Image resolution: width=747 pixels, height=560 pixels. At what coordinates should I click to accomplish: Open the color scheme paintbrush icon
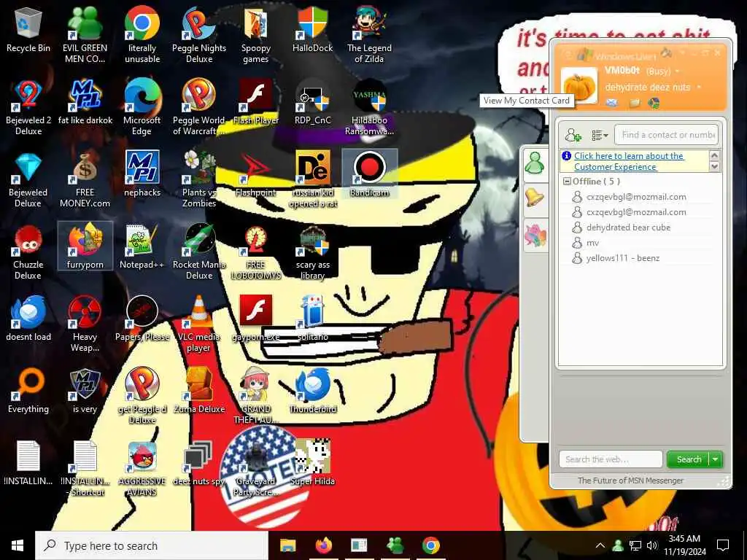point(665,52)
